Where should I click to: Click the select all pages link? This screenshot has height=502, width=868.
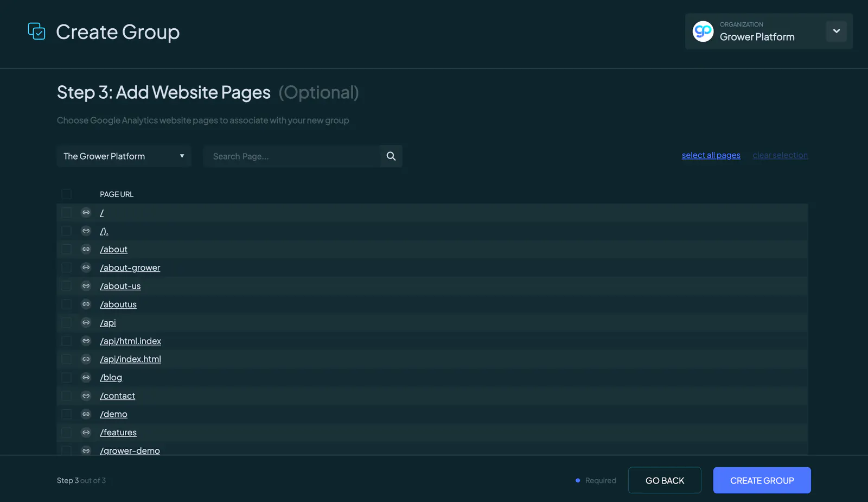pyautogui.click(x=711, y=155)
